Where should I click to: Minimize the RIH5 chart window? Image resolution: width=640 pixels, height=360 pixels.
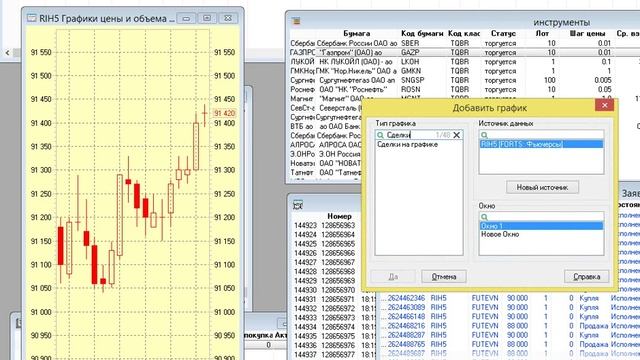click(186, 18)
